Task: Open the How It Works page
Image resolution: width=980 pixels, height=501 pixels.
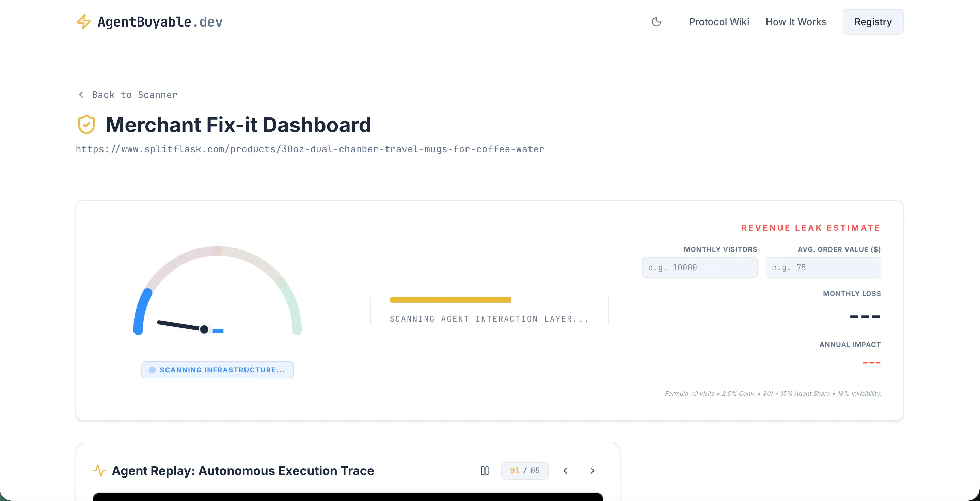Action: coord(796,22)
